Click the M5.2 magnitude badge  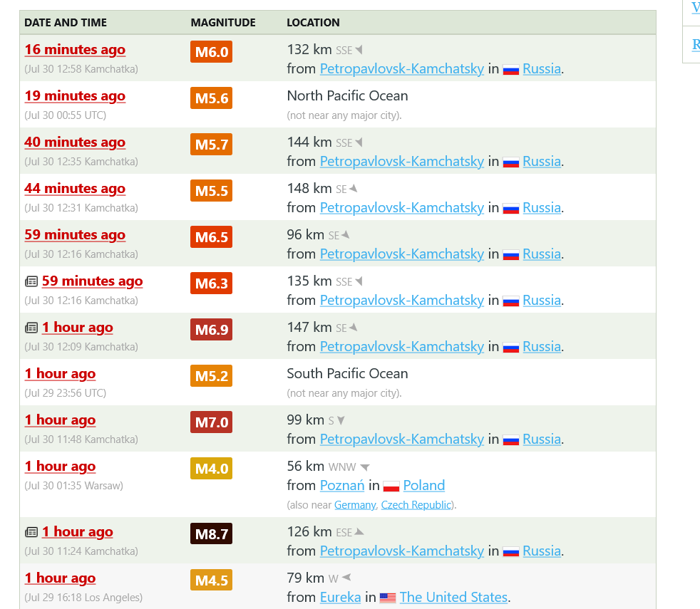tap(211, 376)
